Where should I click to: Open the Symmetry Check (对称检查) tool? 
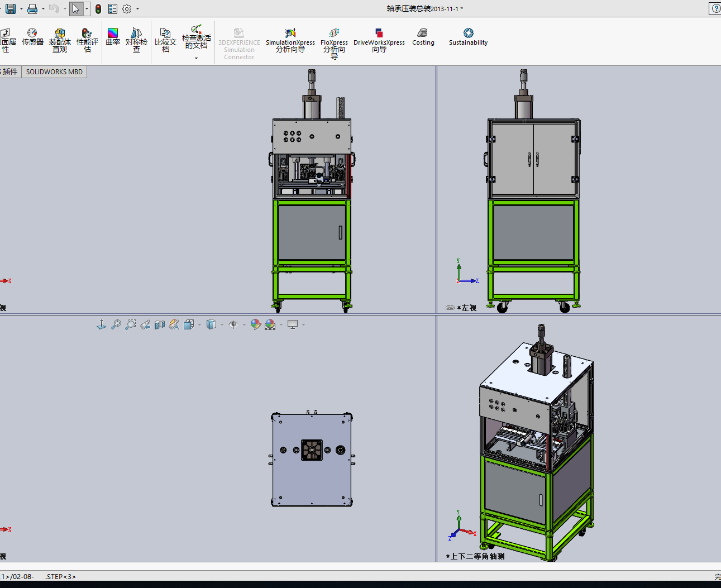point(136,40)
